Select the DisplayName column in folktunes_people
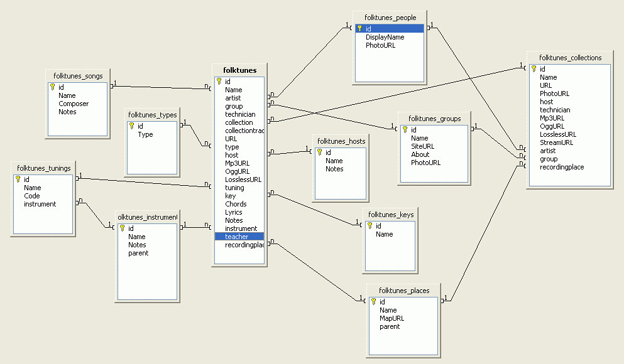Viewport: 624px width, 364px height. coord(385,37)
